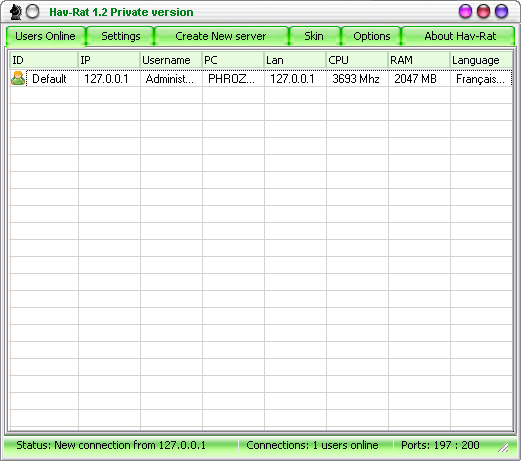Click the Hav-Rat 1.2 Private version title
This screenshot has height=461, width=521.
coord(121,12)
